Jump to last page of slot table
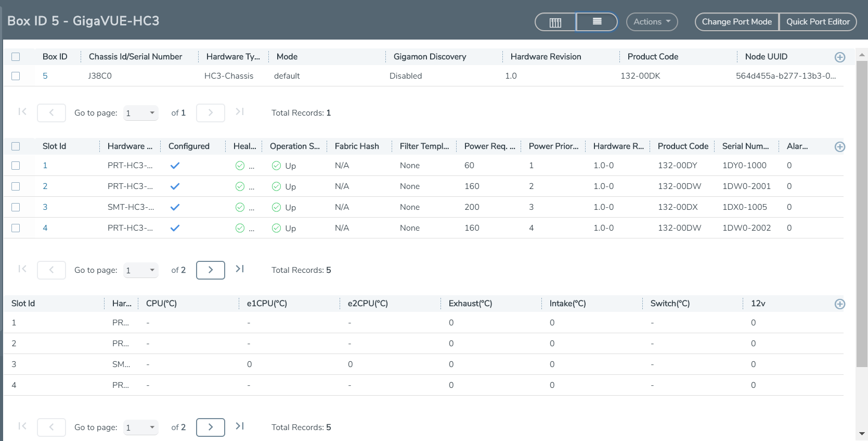Screen dimensions: 868x441 [x=240, y=269]
